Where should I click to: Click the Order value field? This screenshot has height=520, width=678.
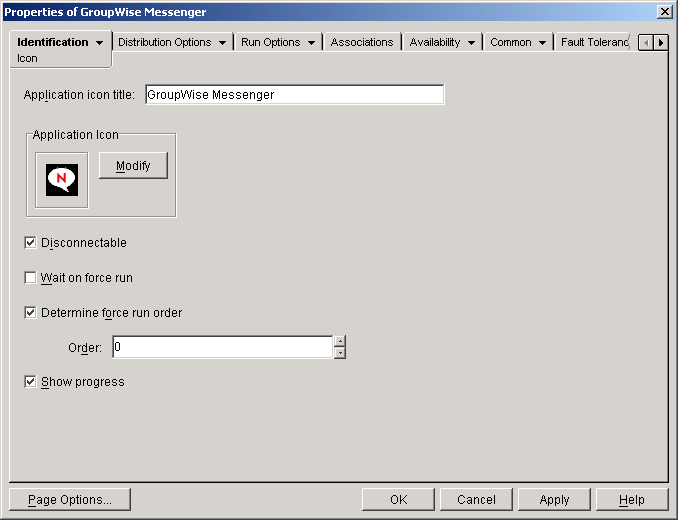pos(223,347)
